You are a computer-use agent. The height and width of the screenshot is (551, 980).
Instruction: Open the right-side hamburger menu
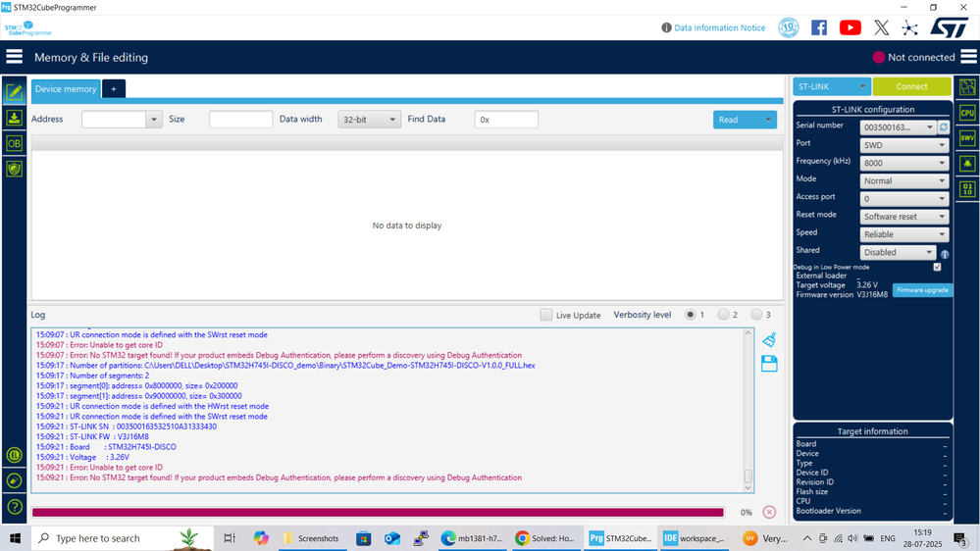pyautogui.click(x=968, y=57)
